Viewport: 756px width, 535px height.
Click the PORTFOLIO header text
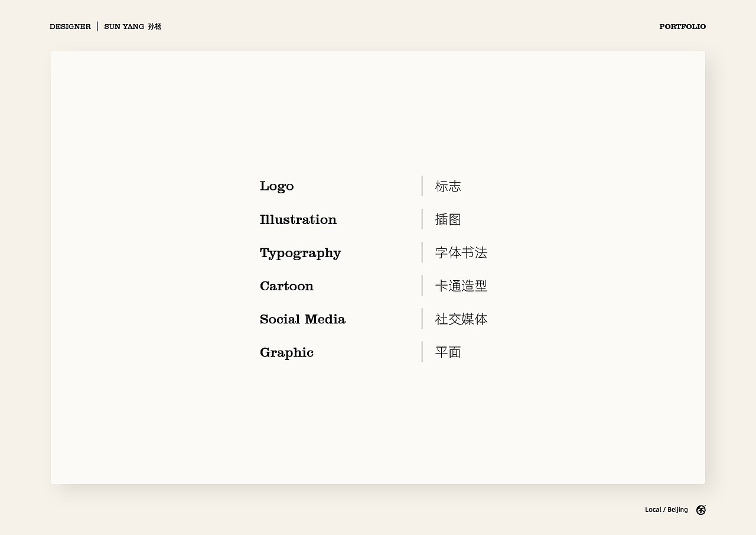point(683,27)
